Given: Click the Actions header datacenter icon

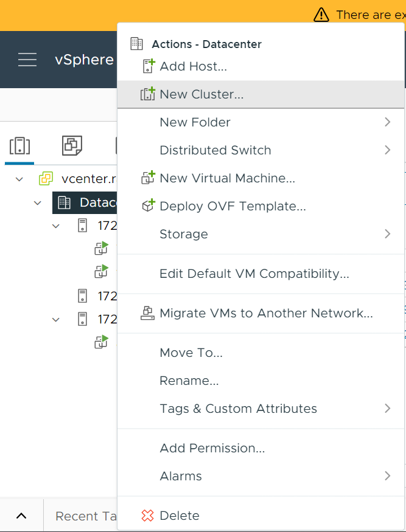Looking at the screenshot, I should click(136, 44).
